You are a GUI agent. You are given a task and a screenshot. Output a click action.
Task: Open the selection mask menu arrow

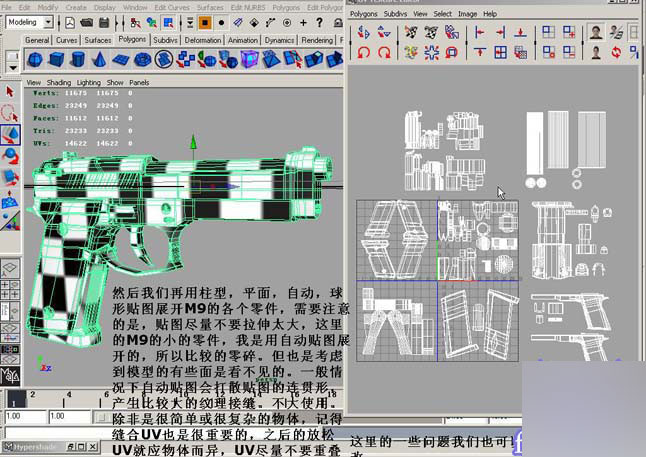point(190,23)
